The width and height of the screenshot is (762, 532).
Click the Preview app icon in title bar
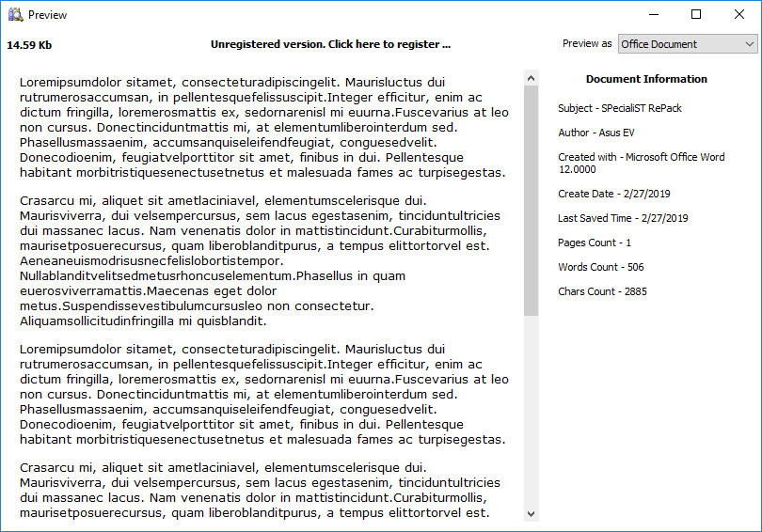15,15
